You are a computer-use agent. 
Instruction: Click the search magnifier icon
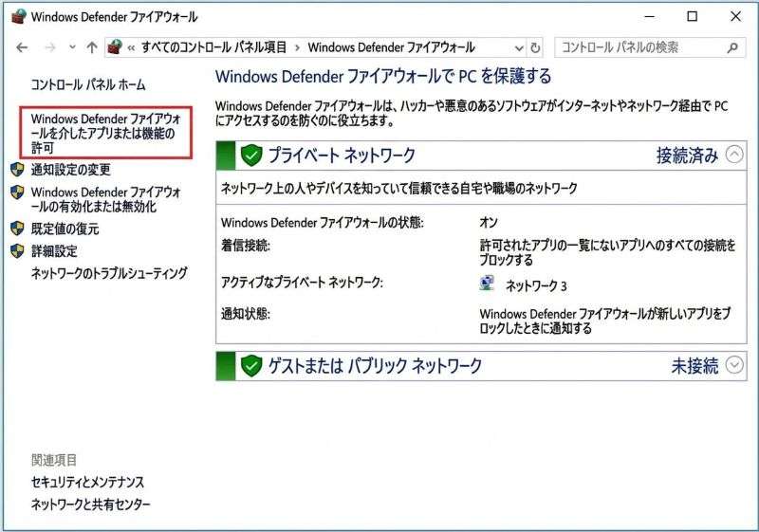[x=732, y=47]
